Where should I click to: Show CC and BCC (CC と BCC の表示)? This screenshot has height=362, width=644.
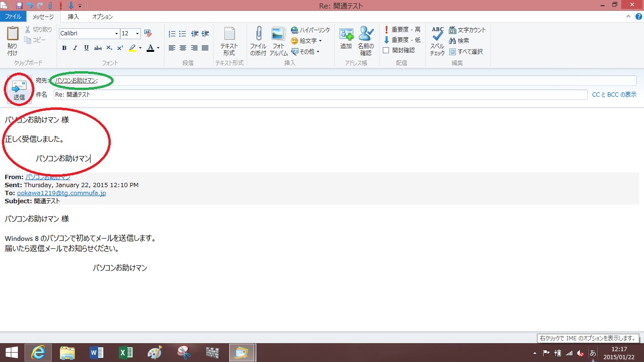tap(614, 95)
